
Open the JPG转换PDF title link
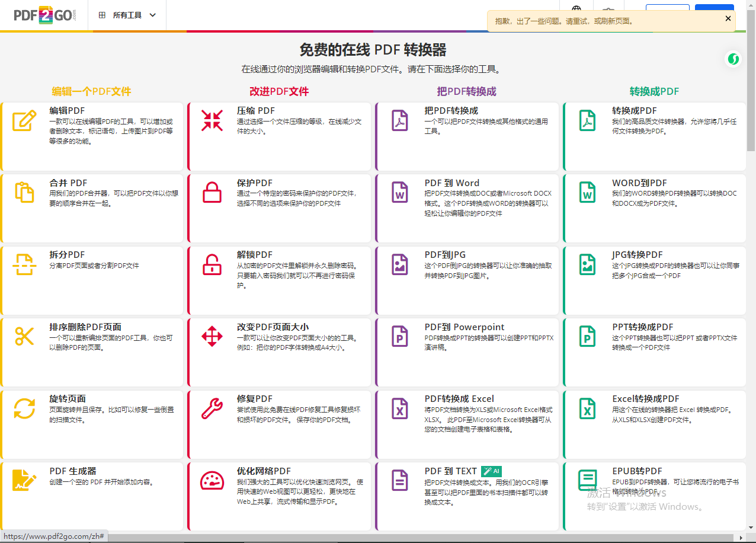638,255
